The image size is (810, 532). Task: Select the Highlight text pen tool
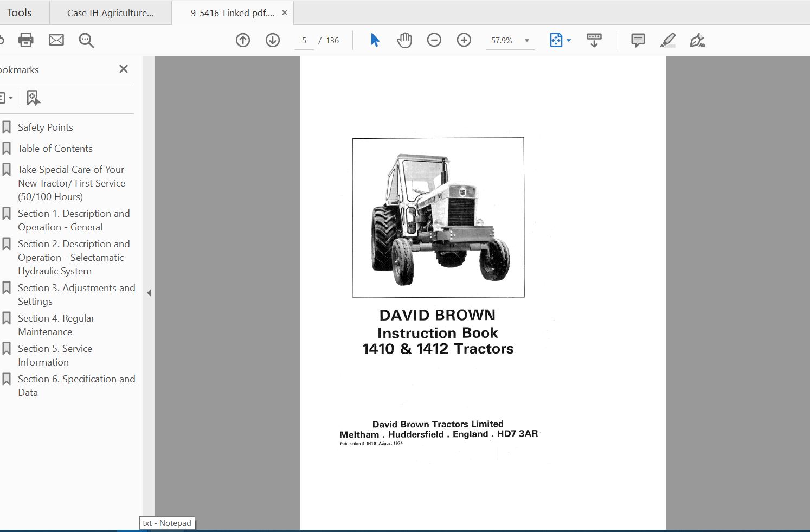[668, 40]
